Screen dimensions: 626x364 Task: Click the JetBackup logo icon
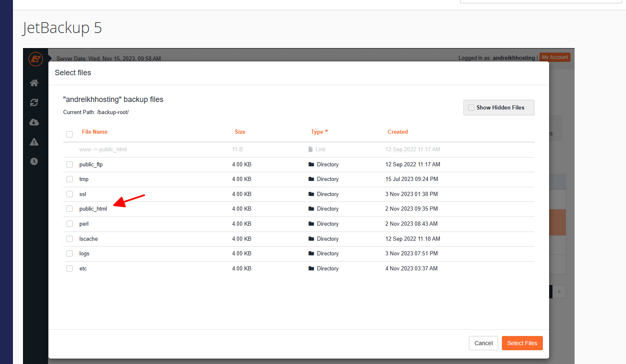[x=36, y=59]
